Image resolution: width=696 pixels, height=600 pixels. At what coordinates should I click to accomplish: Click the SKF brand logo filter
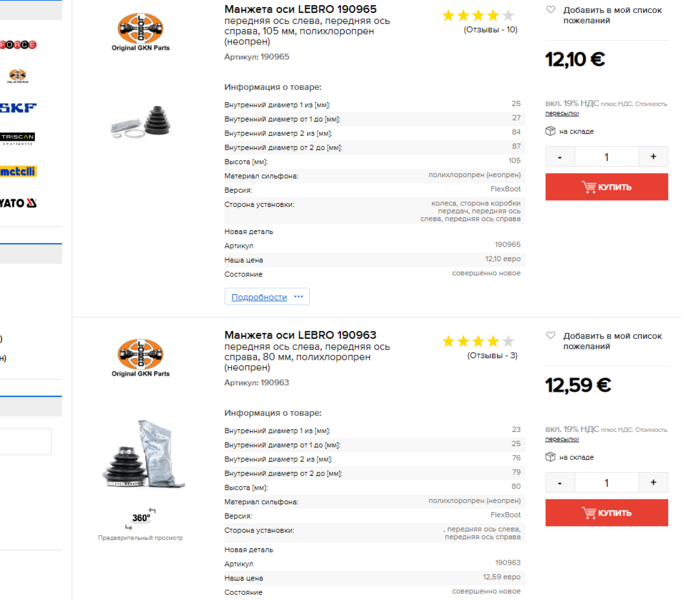pos(17,106)
